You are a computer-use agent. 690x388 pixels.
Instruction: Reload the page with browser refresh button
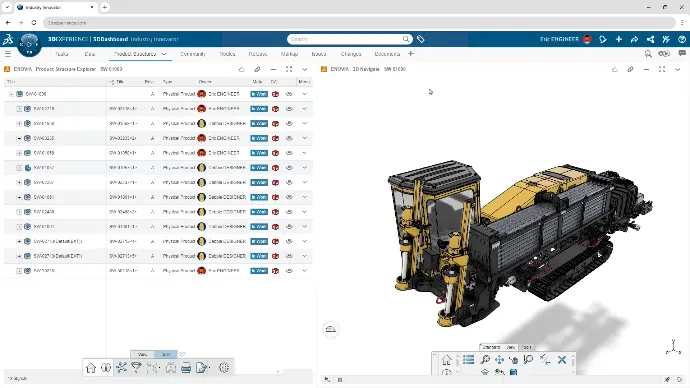tap(34, 22)
